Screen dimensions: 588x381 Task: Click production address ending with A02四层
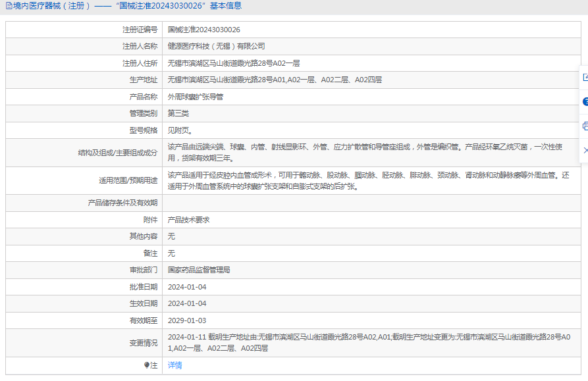(x=275, y=80)
